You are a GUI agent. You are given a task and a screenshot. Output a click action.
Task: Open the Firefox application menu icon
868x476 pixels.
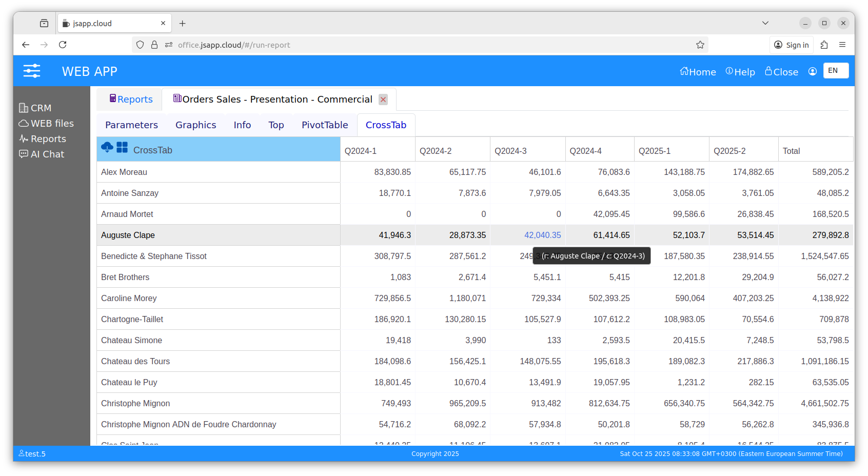[842, 45]
